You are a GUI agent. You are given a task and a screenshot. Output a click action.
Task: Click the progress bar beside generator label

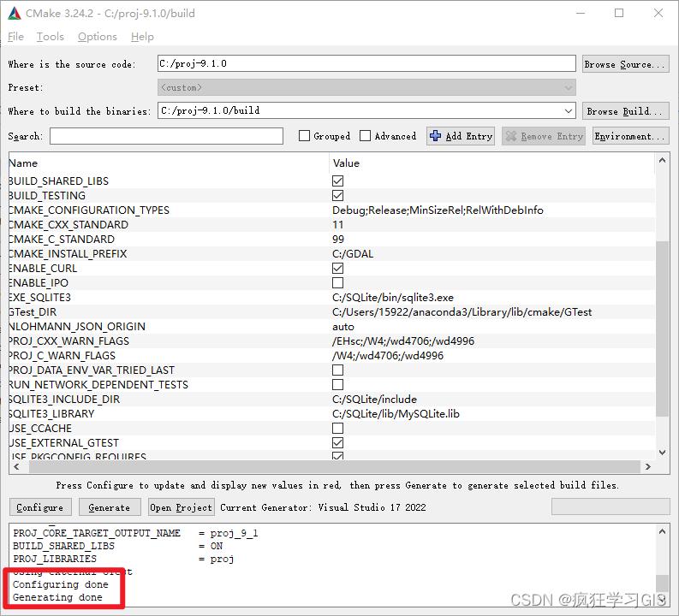(611, 507)
